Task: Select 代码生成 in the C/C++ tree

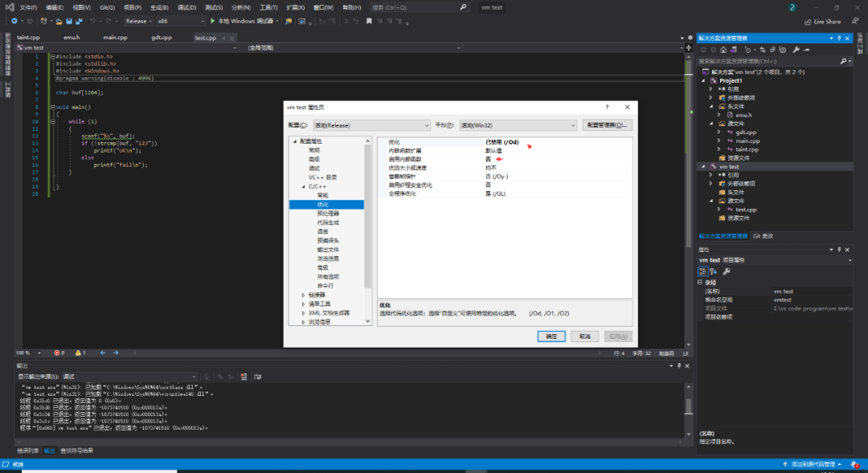Action: pos(328,222)
